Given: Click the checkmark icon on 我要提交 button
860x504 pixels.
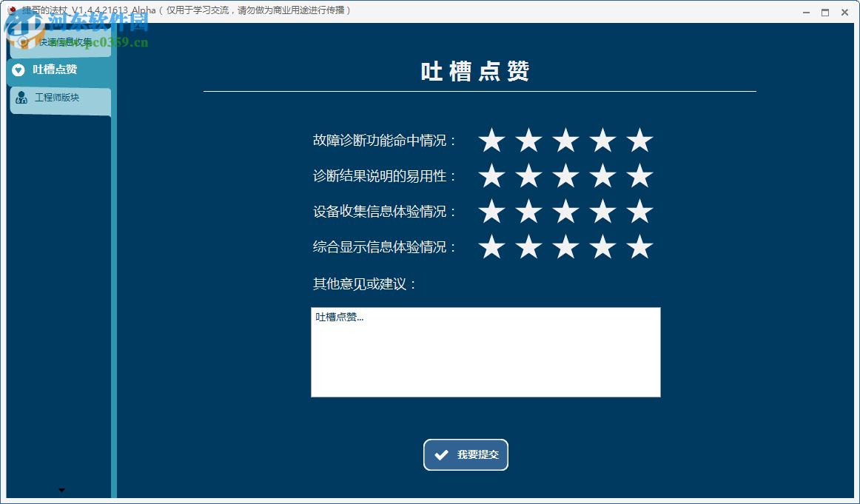Looking at the screenshot, I should (442, 454).
